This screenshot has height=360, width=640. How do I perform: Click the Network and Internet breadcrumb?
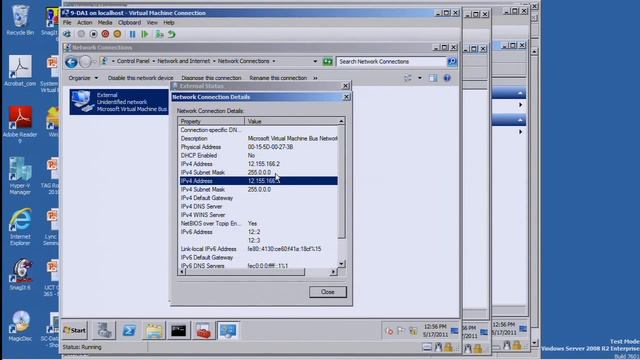point(184,61)
